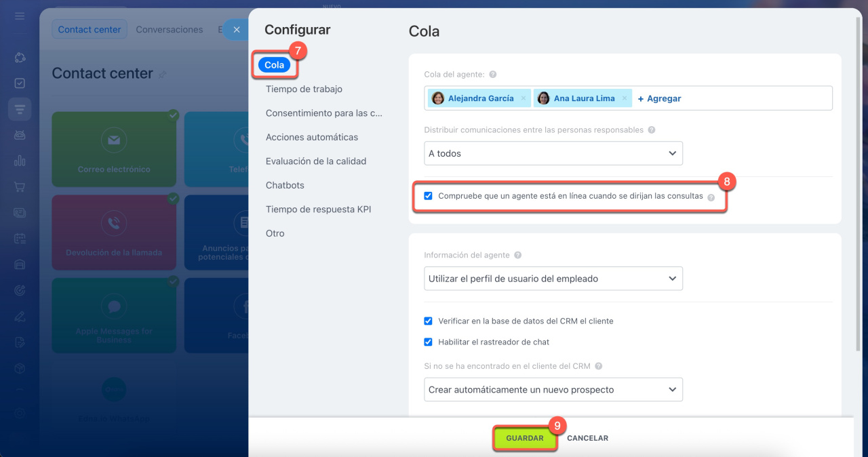This screenshot has width=868, height=457.
Task: Select Chatbots in the Configurar menu
Action: coord(285,185)
